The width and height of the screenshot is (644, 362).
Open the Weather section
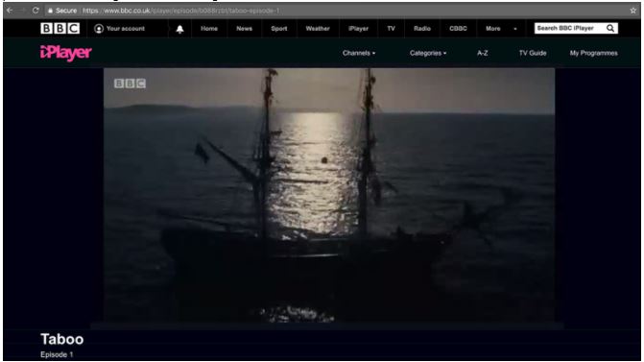tap(318, 29)
